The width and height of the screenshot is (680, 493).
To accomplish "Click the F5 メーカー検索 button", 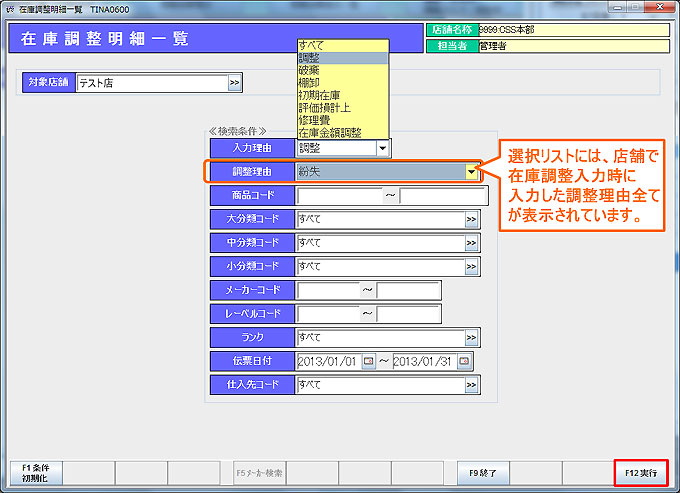I will coord(259,473).
